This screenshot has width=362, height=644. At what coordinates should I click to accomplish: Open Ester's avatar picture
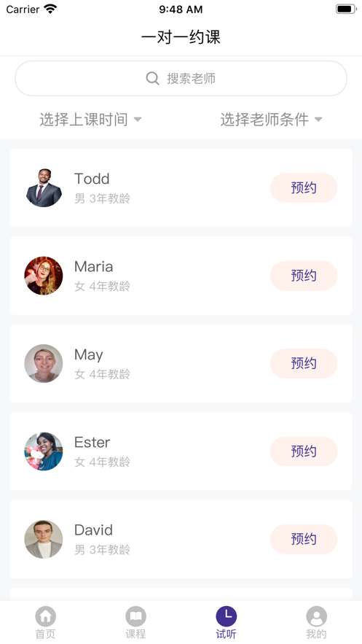[44, 451]
